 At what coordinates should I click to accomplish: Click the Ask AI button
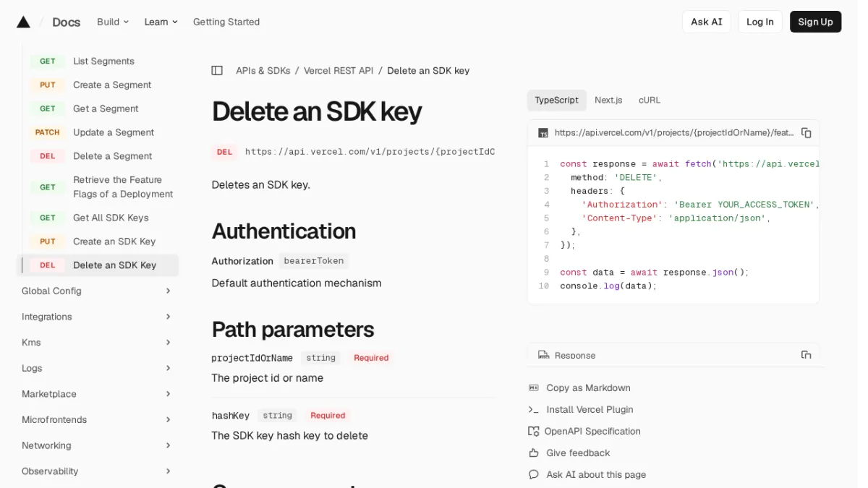pos(707,22)
